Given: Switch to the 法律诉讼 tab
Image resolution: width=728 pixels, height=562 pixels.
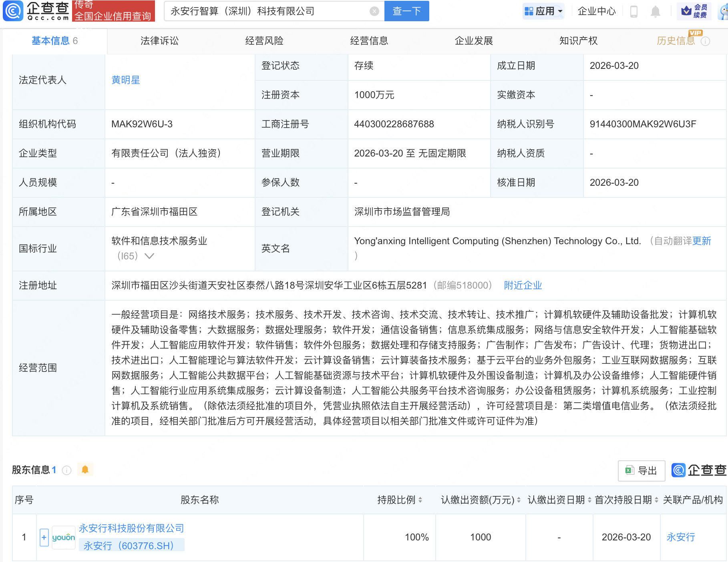Looking at the screenshot, I should pyautogui.click(x=159, y=40).
